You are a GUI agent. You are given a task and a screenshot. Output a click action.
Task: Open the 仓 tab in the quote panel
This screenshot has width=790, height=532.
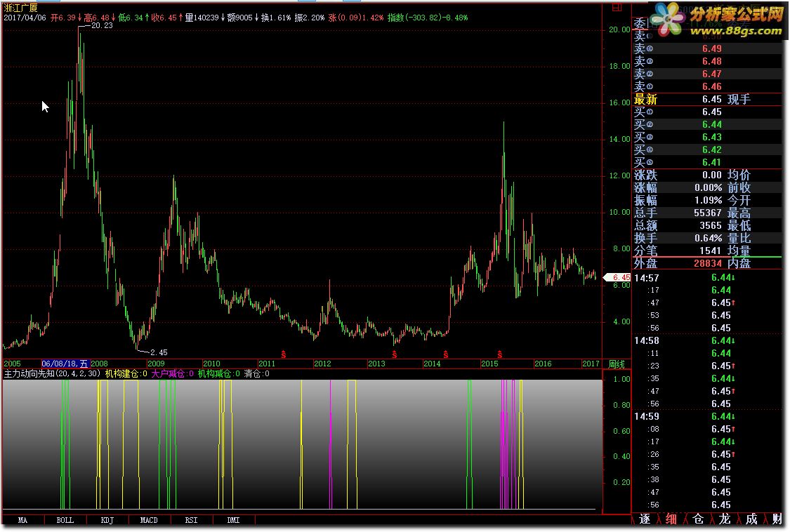(698, 519)
